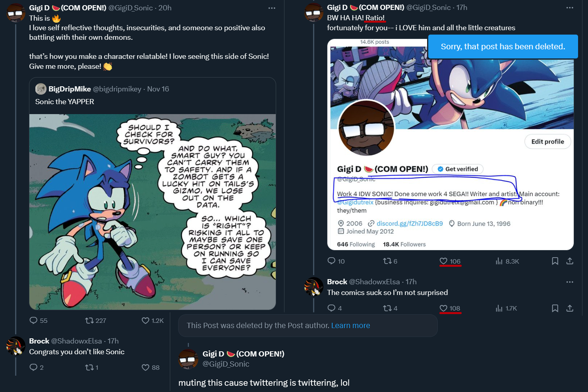View analytics showing 8.3K views
Image resolution: width=588 pixels, height=392 pixels.
click(499, 261)
